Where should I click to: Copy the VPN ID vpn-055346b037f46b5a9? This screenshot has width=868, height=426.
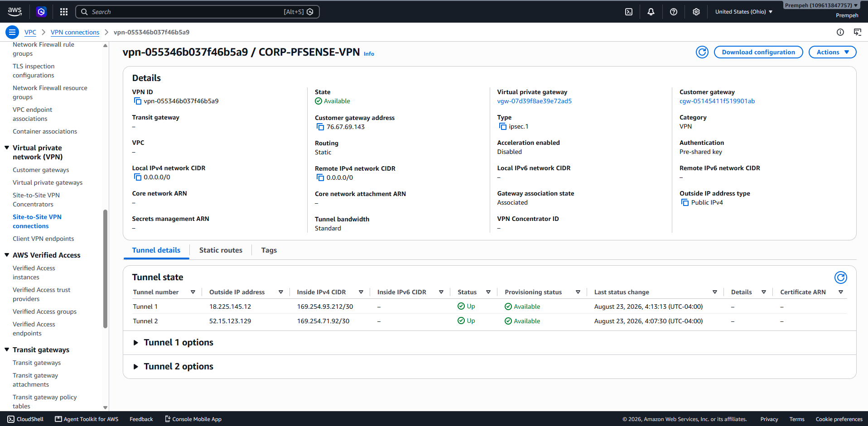pos(138,101)
